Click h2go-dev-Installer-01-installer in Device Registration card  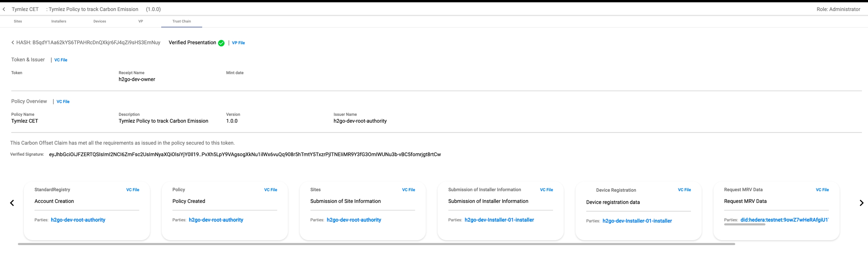pyautogui.click(x=637, y=221)
